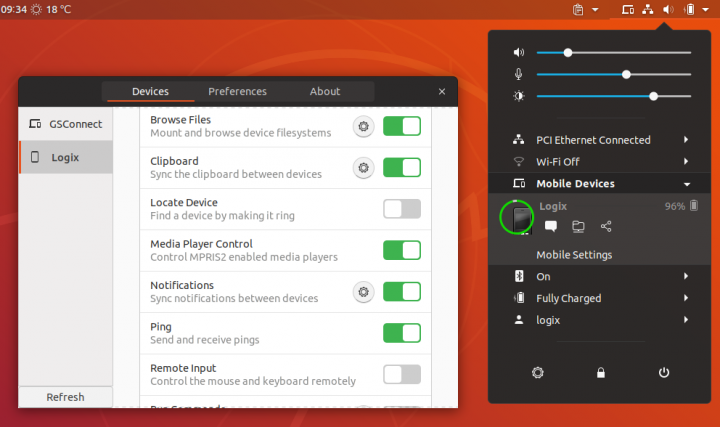The width and height of the screenshot is (720, 427).
Task: Switch to the Preferences tab
Action: (x=237, y=92)
